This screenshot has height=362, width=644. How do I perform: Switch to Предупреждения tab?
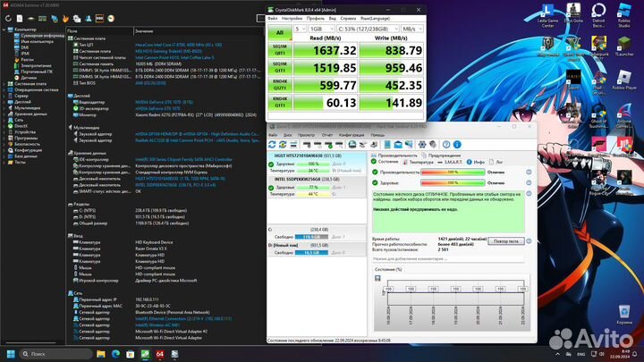441,156
